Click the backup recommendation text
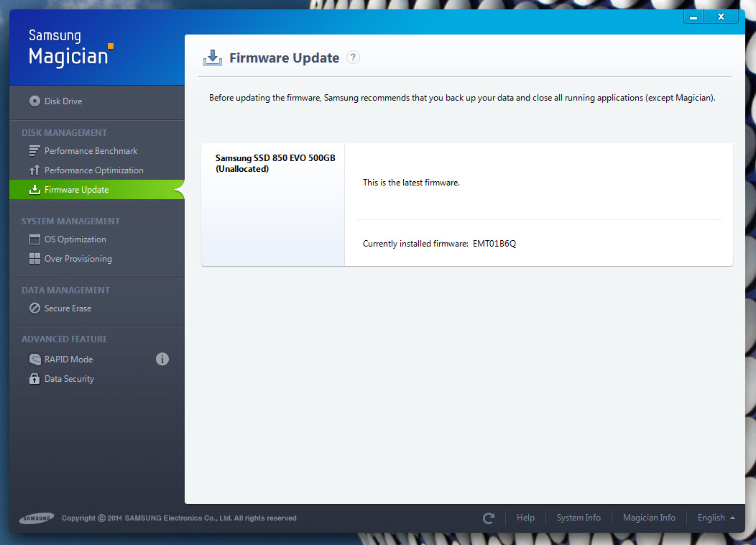 [462, 98]
